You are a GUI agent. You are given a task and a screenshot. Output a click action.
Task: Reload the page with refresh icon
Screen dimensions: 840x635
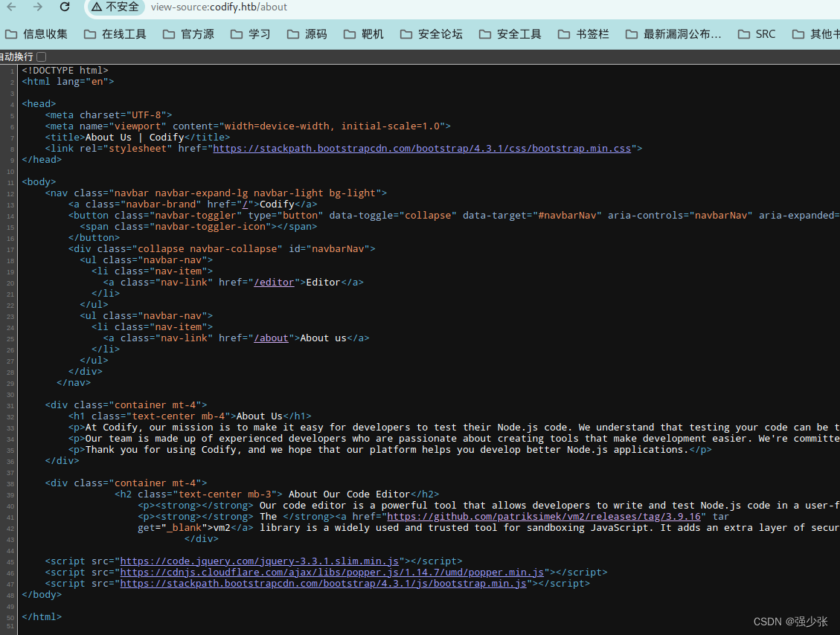tap(65, 7)
